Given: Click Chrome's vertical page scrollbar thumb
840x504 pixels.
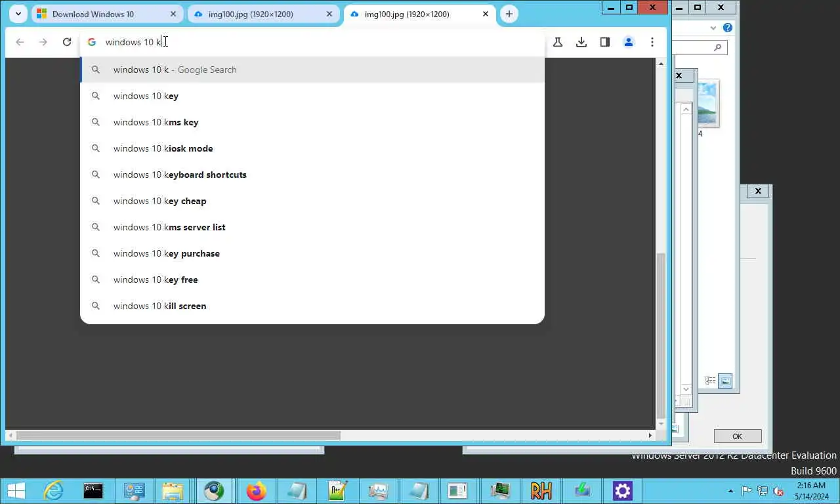Looking at the screenshot, I should (661, 335).
